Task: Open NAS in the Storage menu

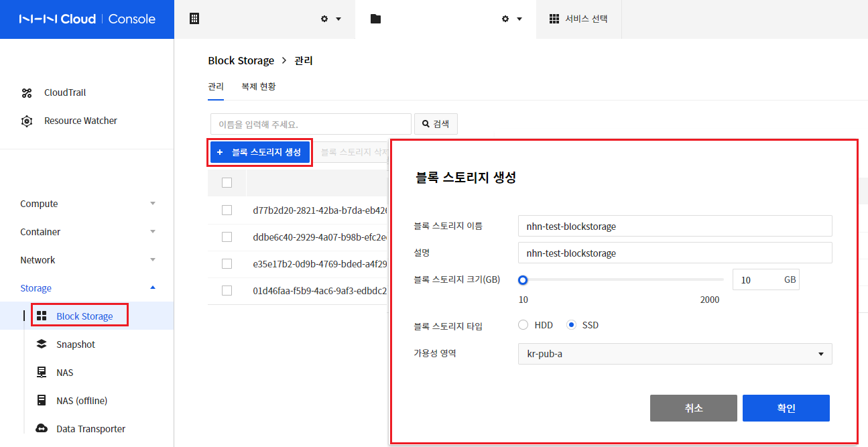Action: [65, 373]
